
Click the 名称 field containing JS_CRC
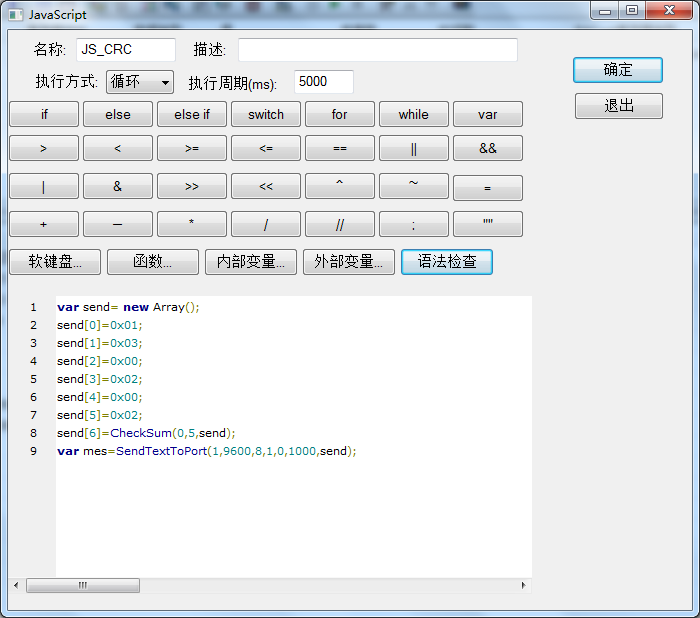click(125, 50)
